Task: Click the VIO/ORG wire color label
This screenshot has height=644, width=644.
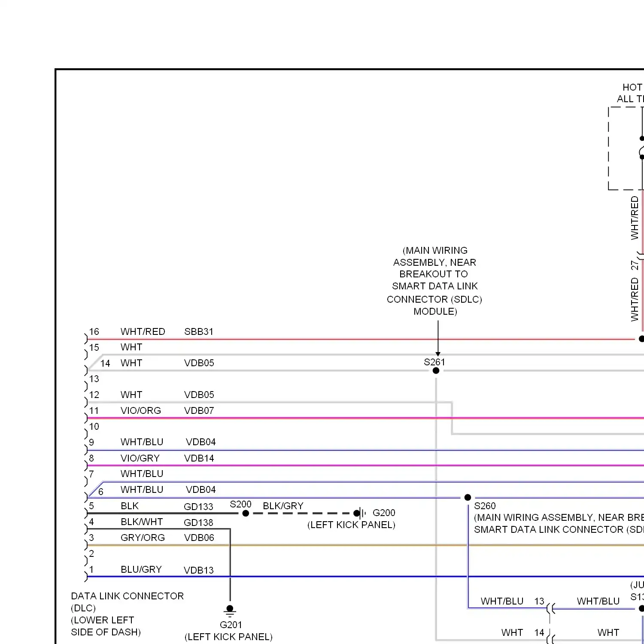Action: point(141,410)
